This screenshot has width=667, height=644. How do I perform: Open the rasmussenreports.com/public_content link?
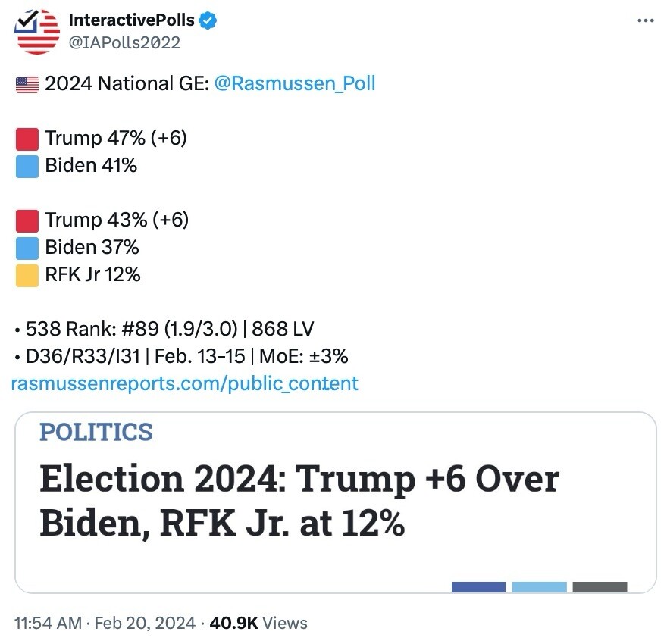pos(185,383)
